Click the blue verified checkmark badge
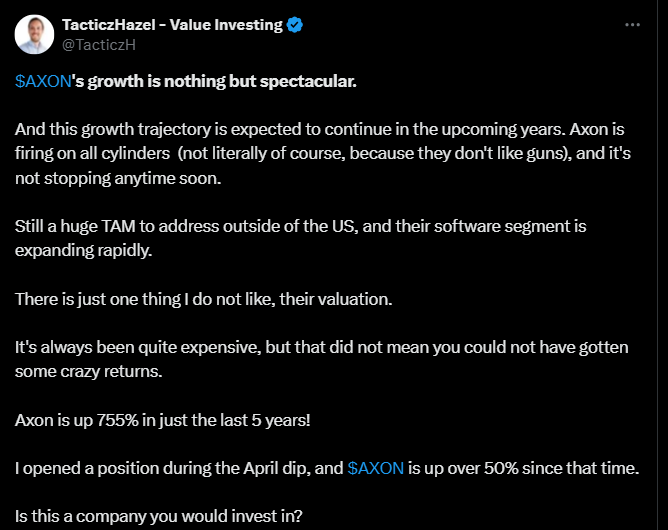This screenshot has height=530, width=668. tap(296, 25)
